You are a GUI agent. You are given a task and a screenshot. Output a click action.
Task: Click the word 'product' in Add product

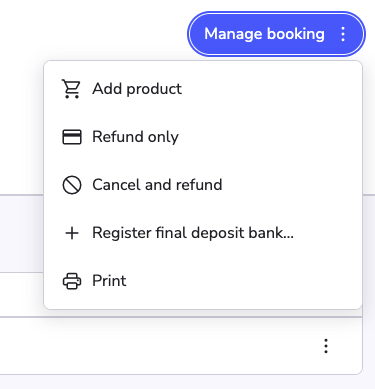[154, 89]
